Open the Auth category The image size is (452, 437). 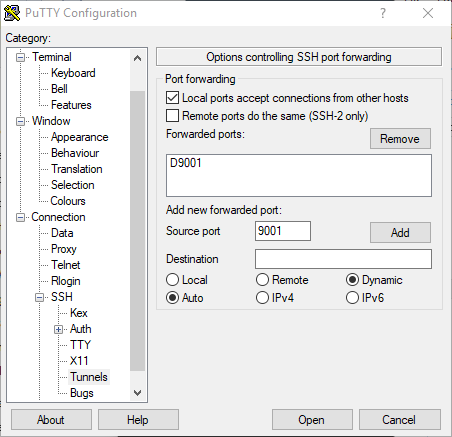[x=81, y=329]
